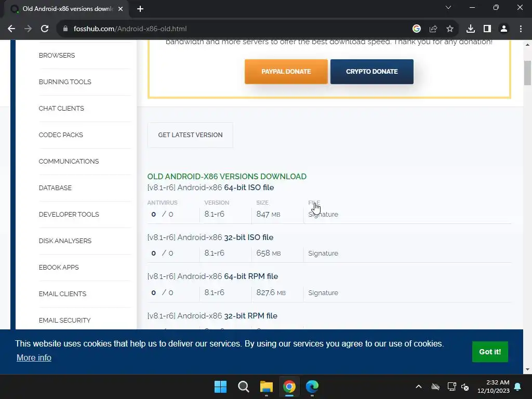
Task: Toggle the browser side panel
Action: pyautogui.click(x=487, y=29)
